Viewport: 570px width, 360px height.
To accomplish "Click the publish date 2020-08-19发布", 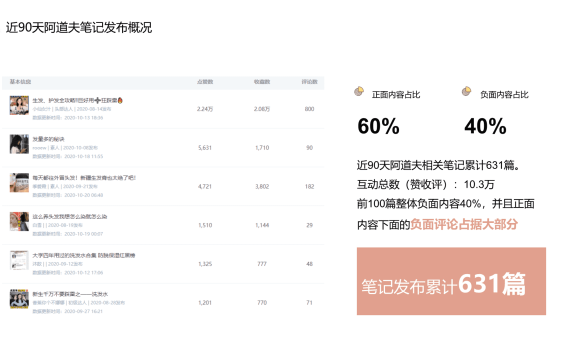I will pyautogui.click(x=65, y=225).
